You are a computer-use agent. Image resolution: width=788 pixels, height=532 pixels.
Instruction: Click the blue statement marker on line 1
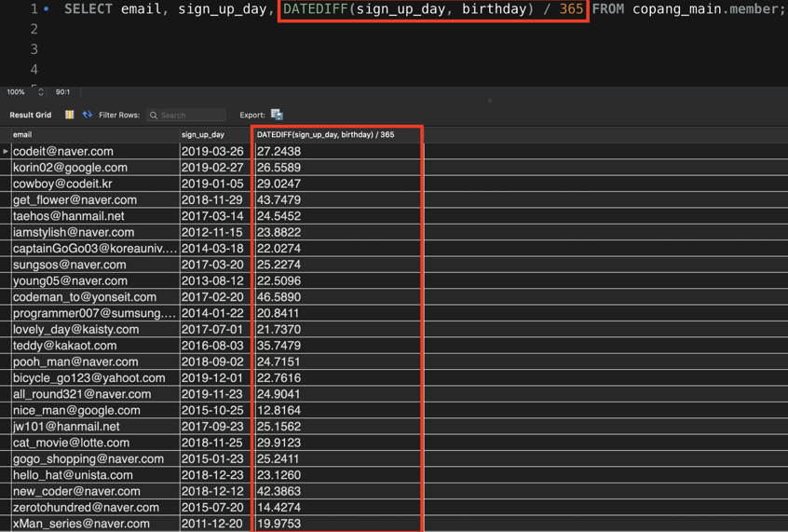[47, 9]
